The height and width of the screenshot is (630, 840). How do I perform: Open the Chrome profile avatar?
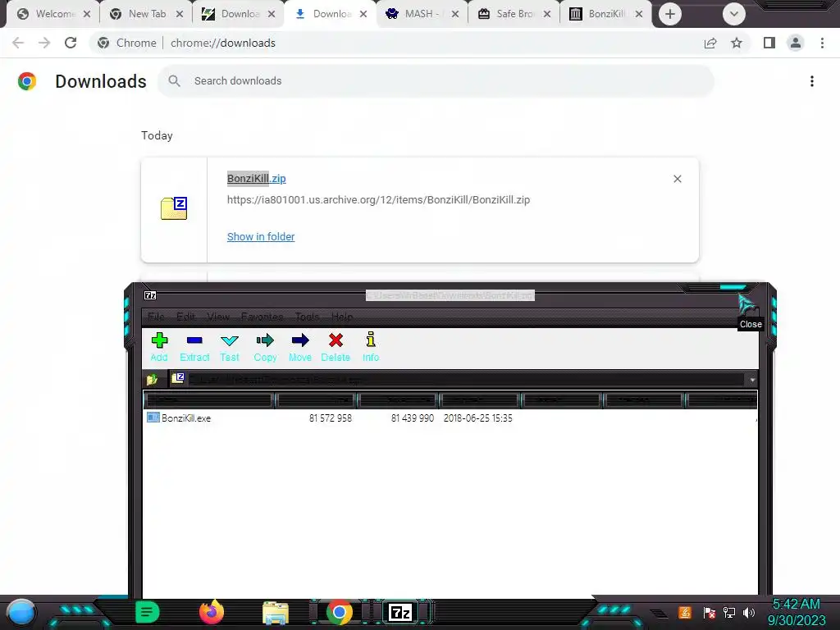(796, 43)
